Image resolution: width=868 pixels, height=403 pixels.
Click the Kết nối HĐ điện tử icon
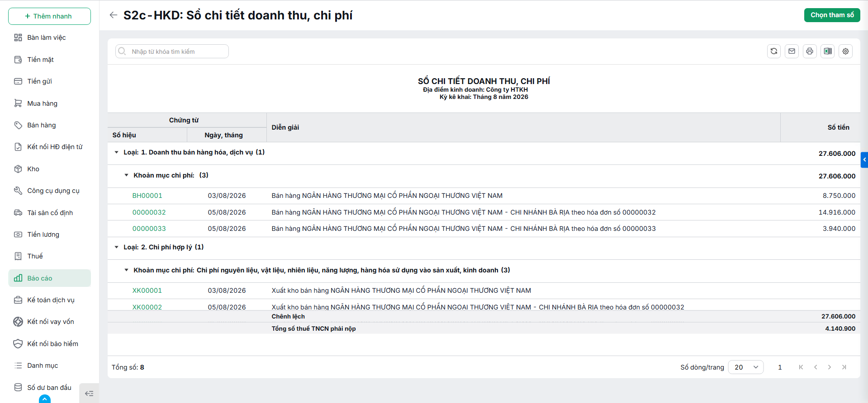tap(18, 147)
